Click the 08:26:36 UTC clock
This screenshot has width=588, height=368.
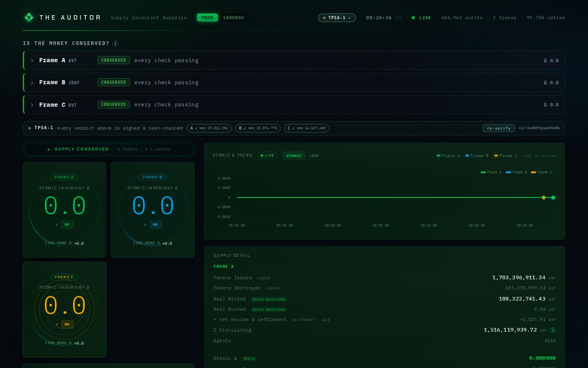point(384,18)
